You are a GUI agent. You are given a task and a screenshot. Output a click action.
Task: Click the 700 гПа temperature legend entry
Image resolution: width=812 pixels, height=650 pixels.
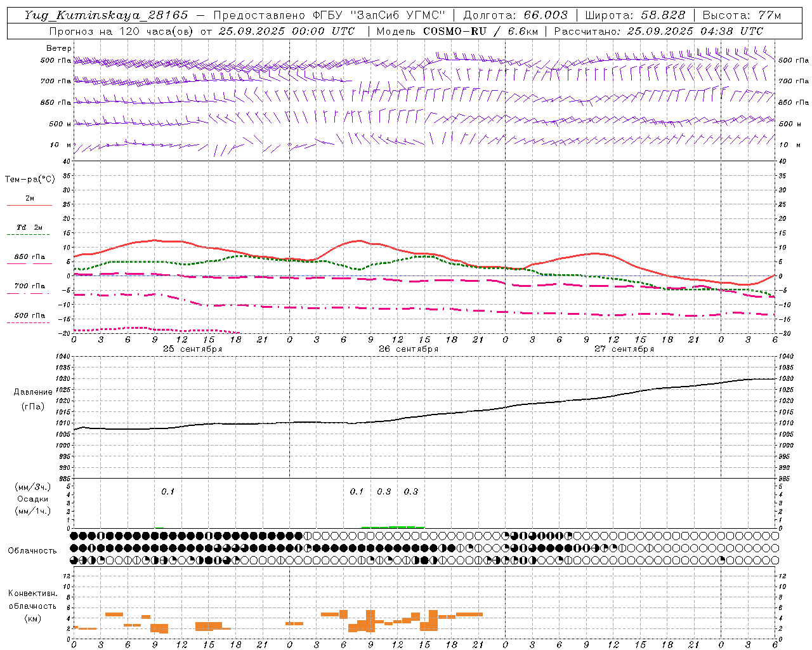[30, 286]
